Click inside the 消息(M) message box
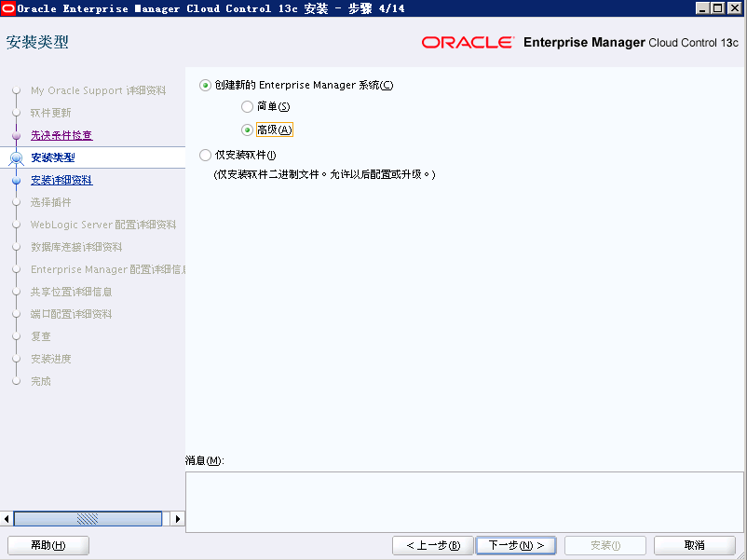This screenshot has width=747, height=560. (465, 502)
